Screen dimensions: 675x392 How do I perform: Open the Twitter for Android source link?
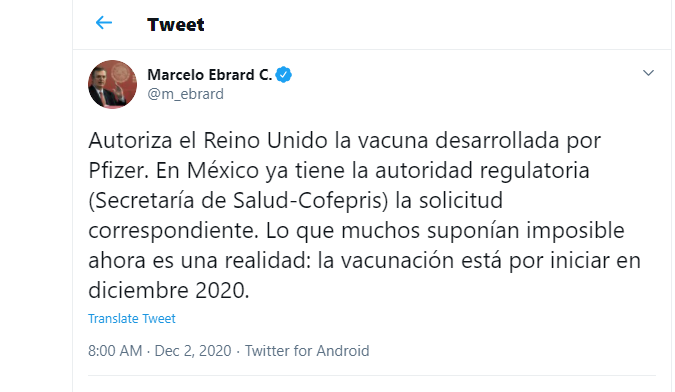pyautogui.click(x=307, y=351)
